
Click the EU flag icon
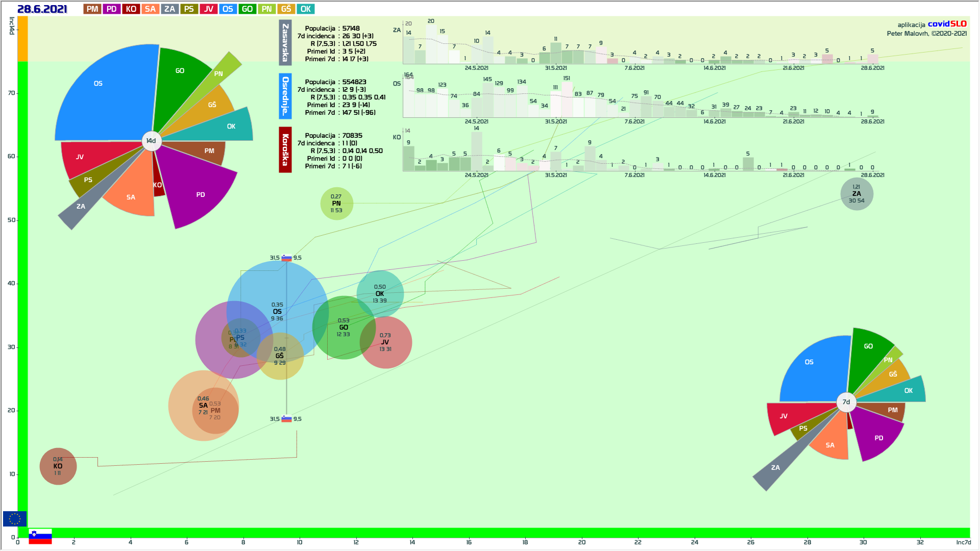point(14,519)
